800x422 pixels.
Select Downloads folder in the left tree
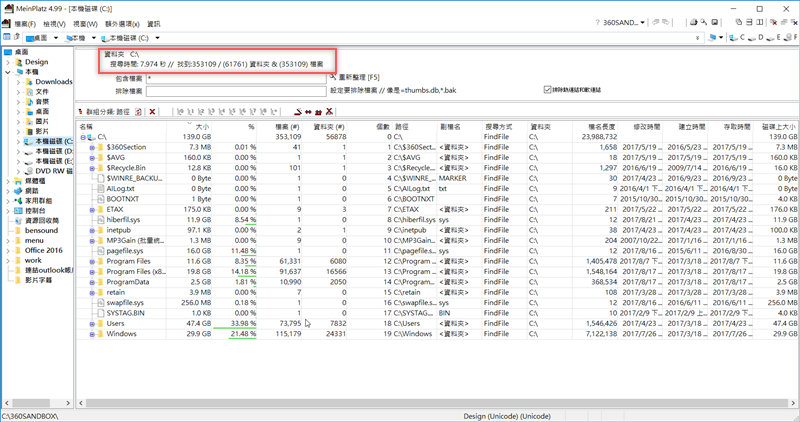tap(54, 82)
